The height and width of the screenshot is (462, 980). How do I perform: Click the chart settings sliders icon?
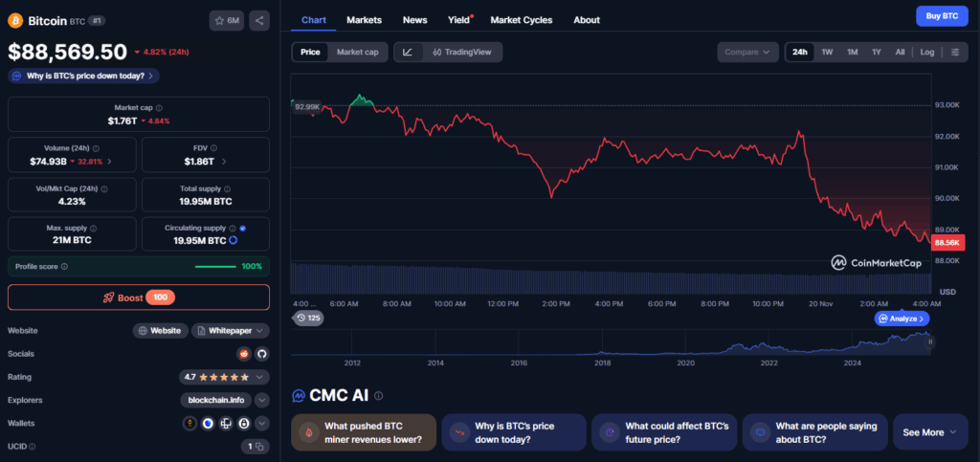(x=955, y=53)
